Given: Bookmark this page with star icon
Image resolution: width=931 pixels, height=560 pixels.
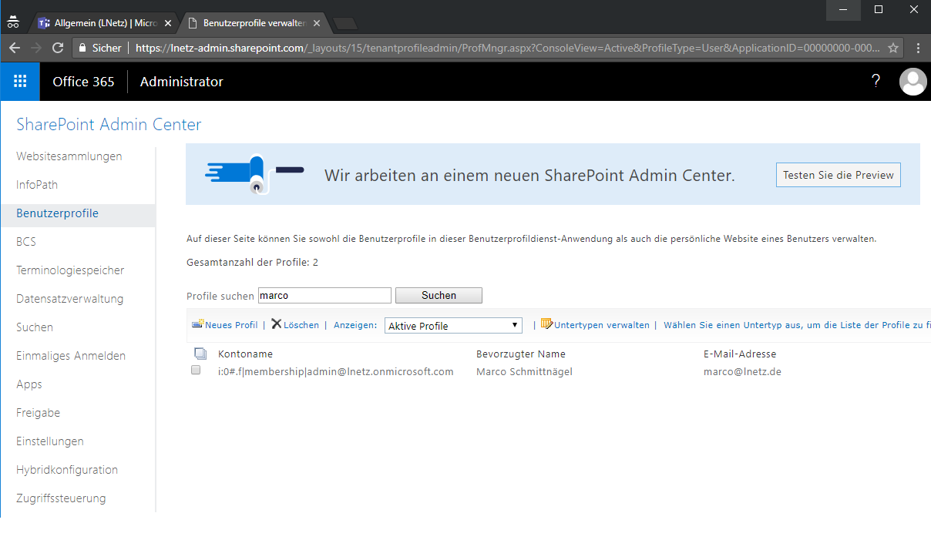Looking at the screenshot, I should click(893, 48).
